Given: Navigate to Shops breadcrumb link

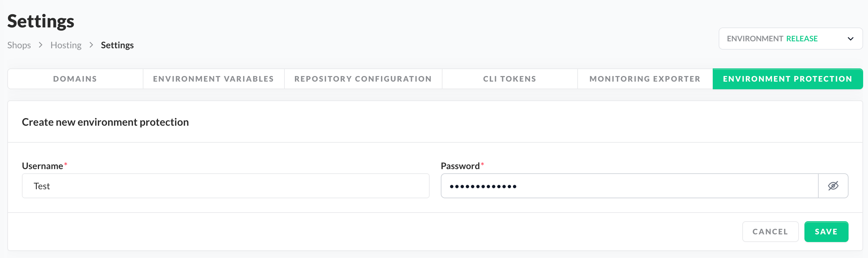Looking at the screenshot, I should point(19,45).
